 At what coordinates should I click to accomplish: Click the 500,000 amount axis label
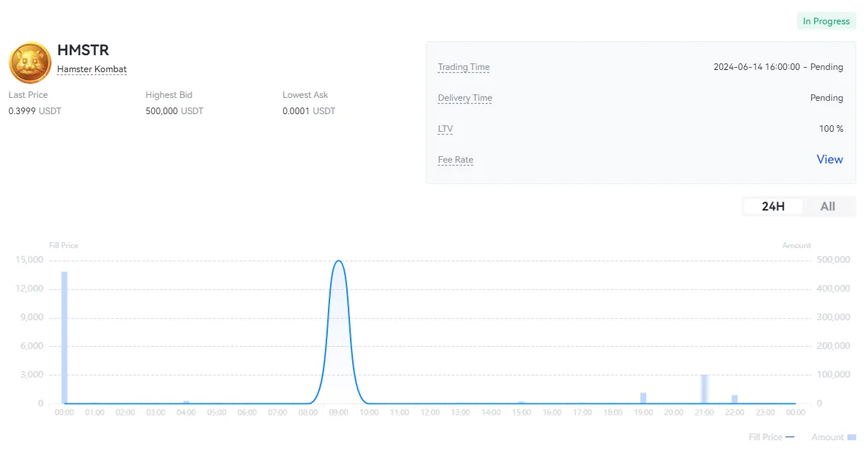[x=833, y=259]
